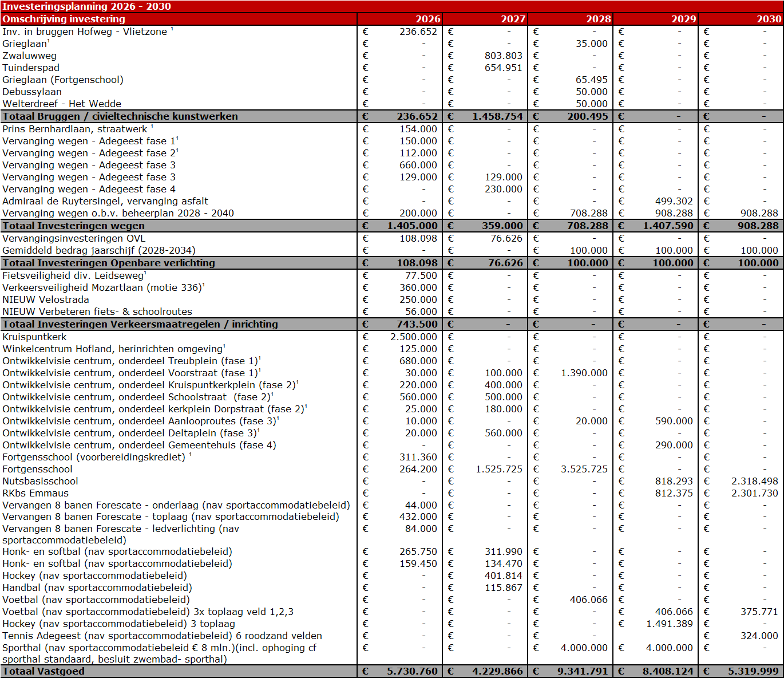
Task: Select the Omschrijving investering header cell
Action: (x=64, y=19)
